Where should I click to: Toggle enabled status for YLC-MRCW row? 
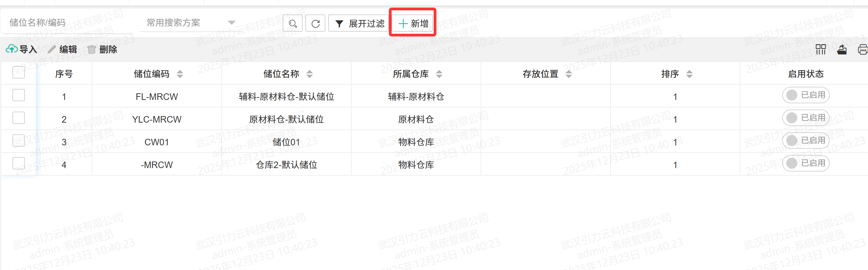pos(806,118)
